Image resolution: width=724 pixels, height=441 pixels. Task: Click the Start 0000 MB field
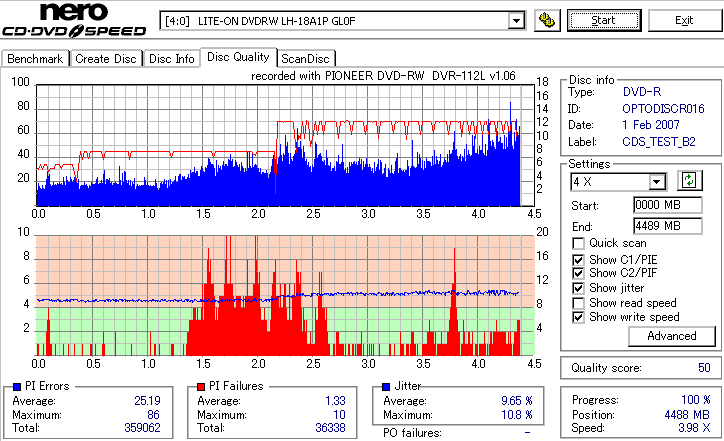[x=668, y=205]
